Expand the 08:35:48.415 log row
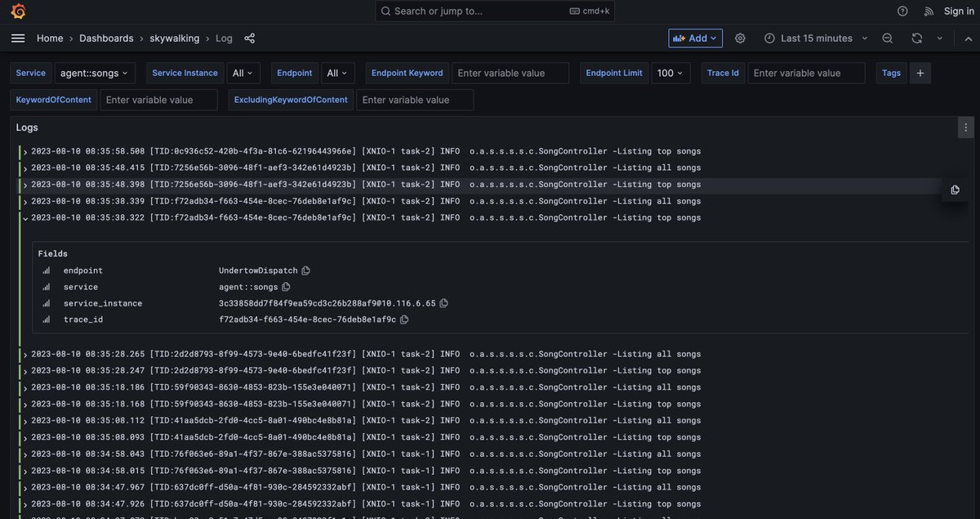The height and width of the screenshot is (519, 980). 25,168
